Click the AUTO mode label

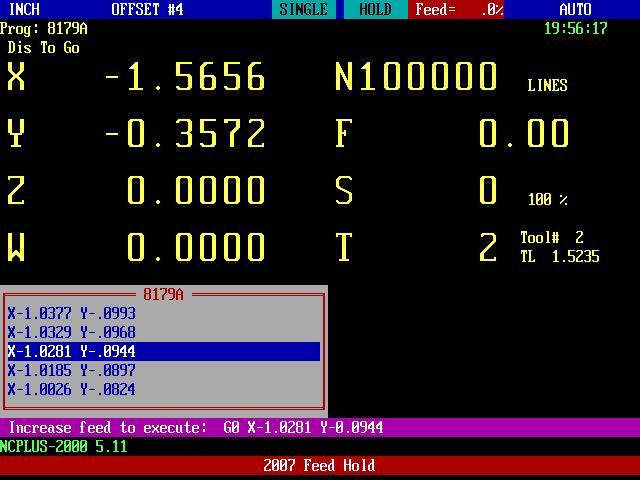576,9
